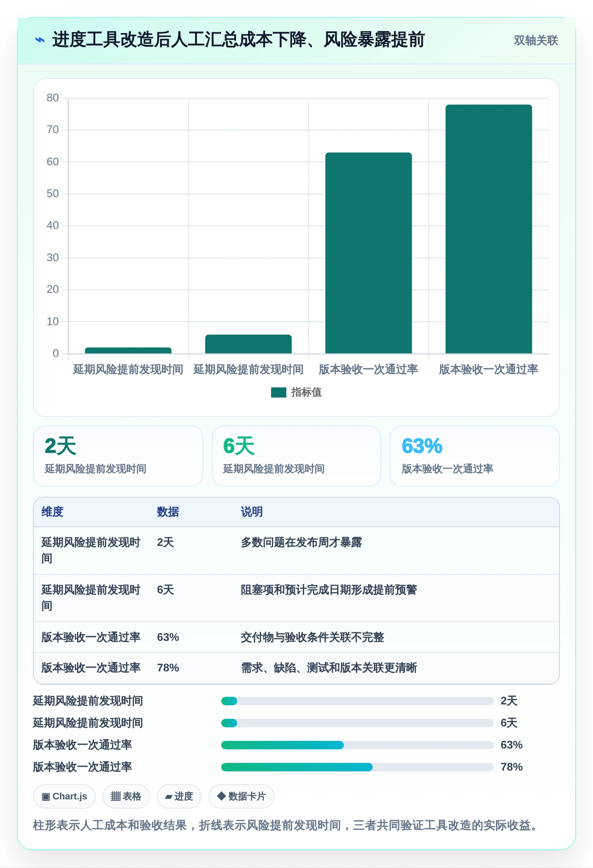Select the 表格 tag
Image resolution: width=593 pixels, height=868 pixels.
pos(126,796)
